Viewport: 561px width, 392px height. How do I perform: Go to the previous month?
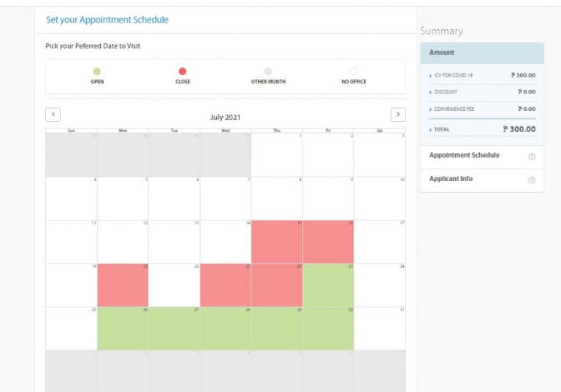(x=53, y=115)
